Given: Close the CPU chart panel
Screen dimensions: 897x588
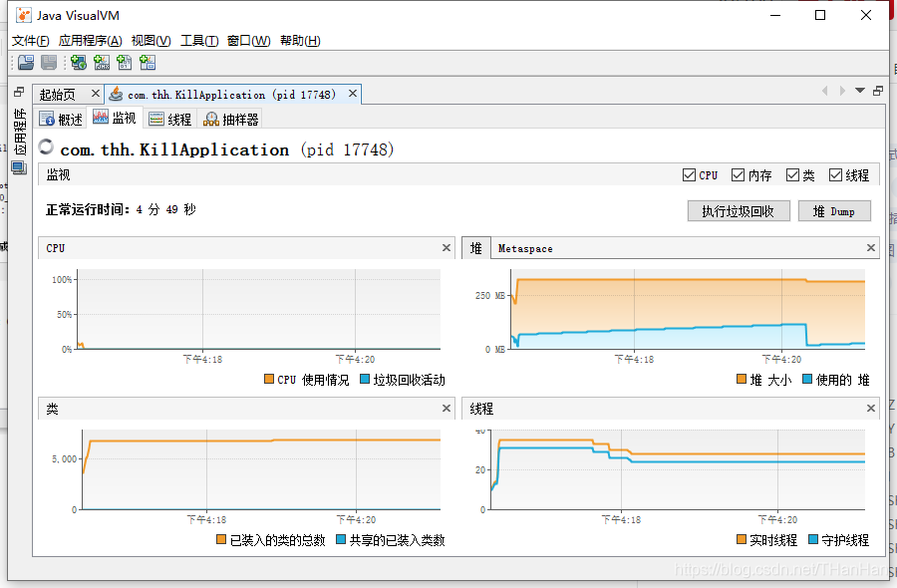Looking at the screenshot, I should click(446, 248).
